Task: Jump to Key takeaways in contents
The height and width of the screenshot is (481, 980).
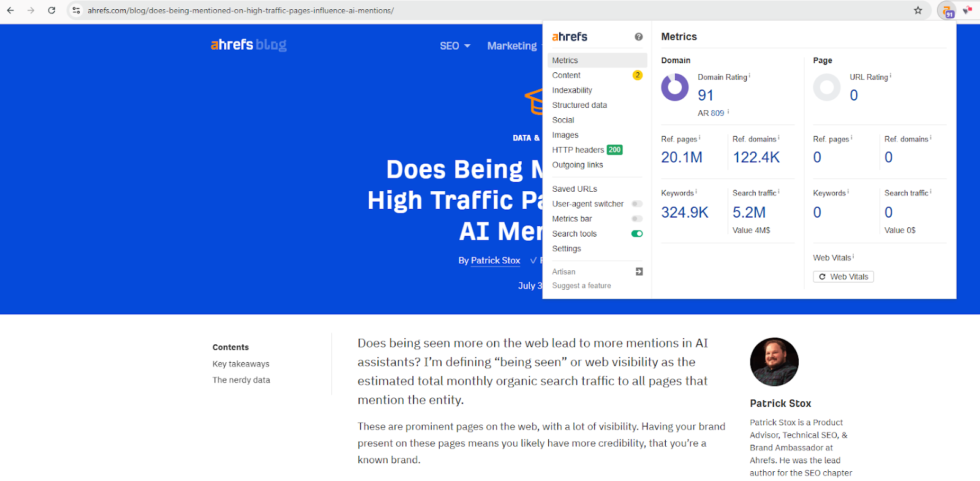Action: point(241,364)
